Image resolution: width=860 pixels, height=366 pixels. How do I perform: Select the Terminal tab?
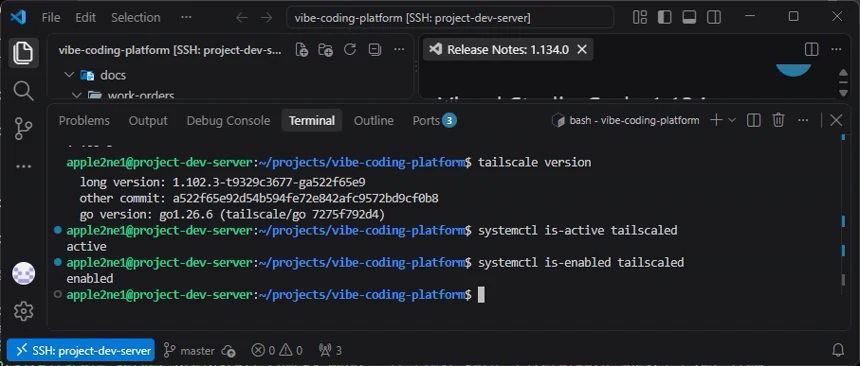click(x=312, y=121)
